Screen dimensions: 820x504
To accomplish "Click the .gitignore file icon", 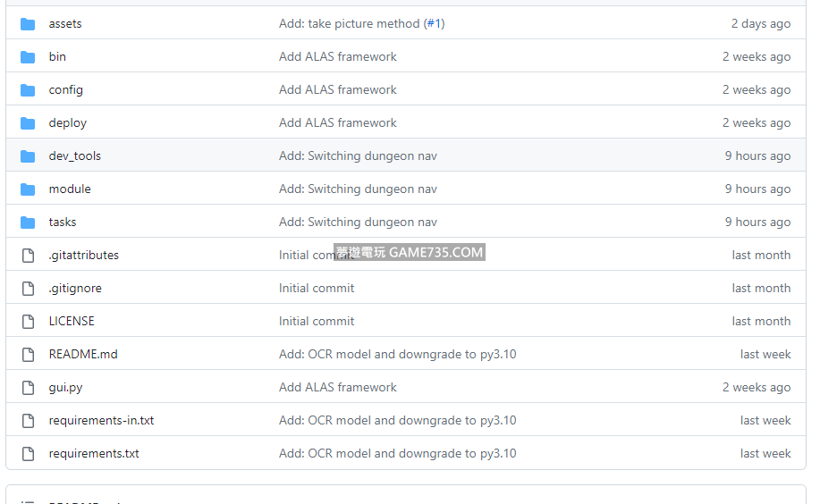I will [28, 289].
